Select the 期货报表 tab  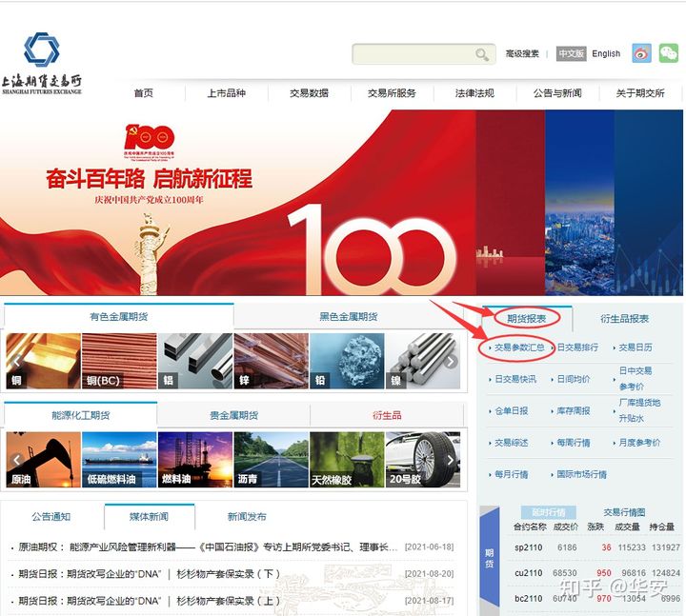pyautogui.click(x=527, y=318)
